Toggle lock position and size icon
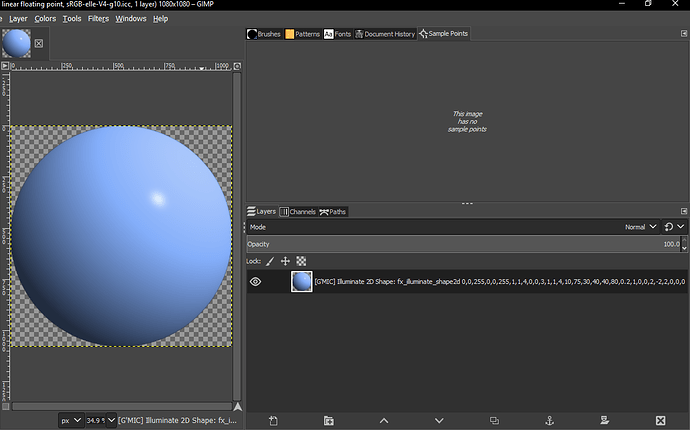Image resolution: width=690 pixels, height=430 pixels. [x=285, y=260]
